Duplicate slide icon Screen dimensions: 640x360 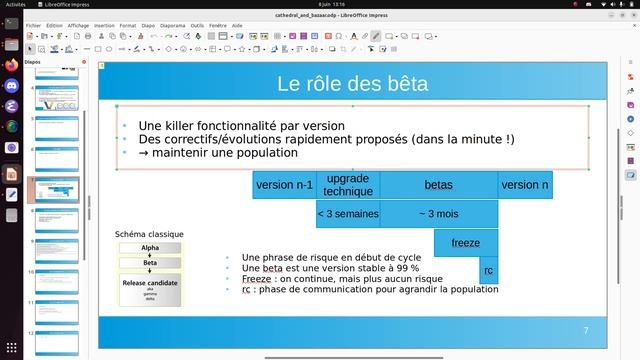404,36
